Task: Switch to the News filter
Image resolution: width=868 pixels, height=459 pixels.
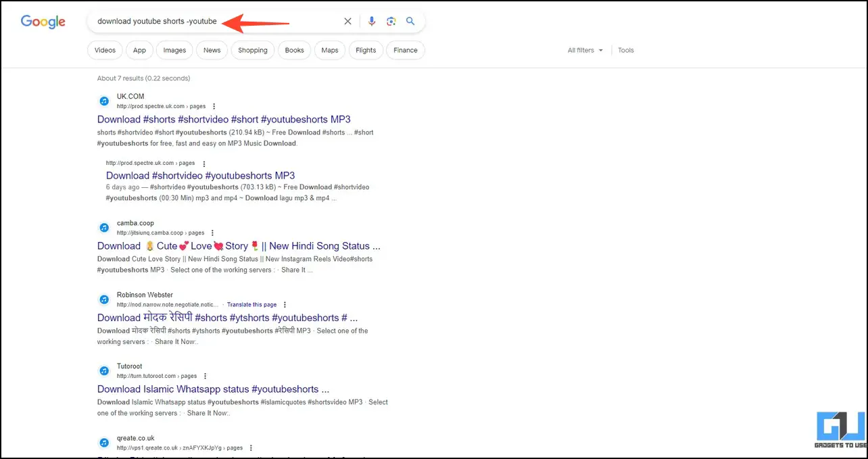Action: tap(212, 50)
